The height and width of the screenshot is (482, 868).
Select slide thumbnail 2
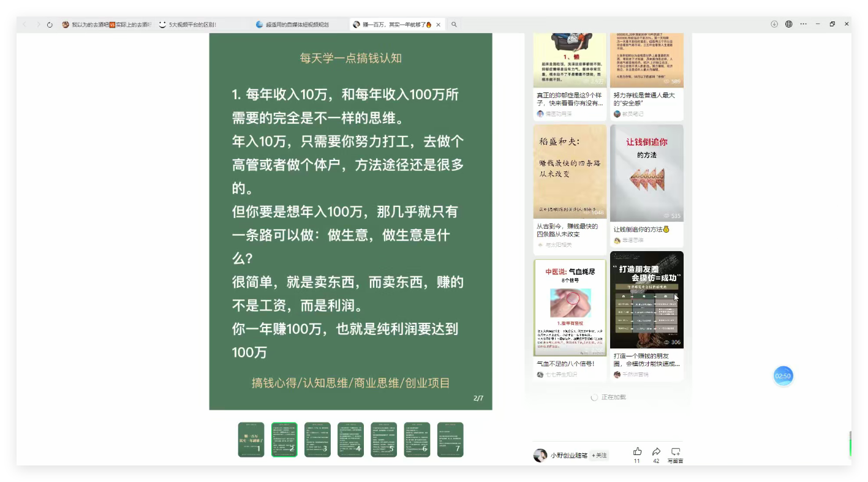[284, 440]
